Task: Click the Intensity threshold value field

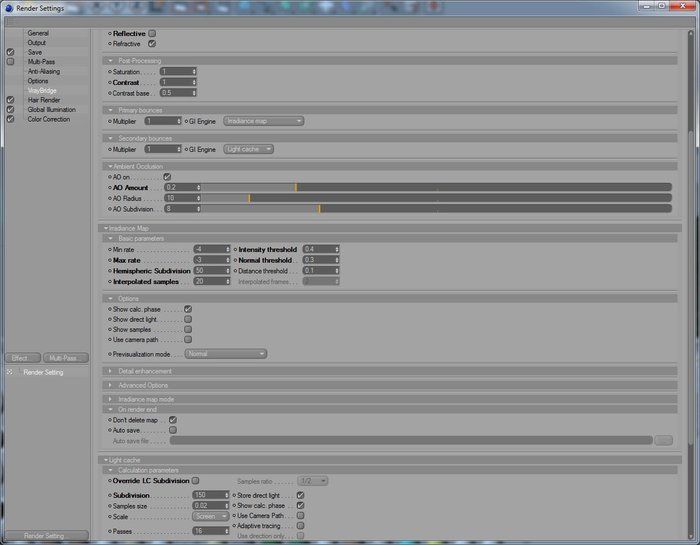Action: pos(319,249)
